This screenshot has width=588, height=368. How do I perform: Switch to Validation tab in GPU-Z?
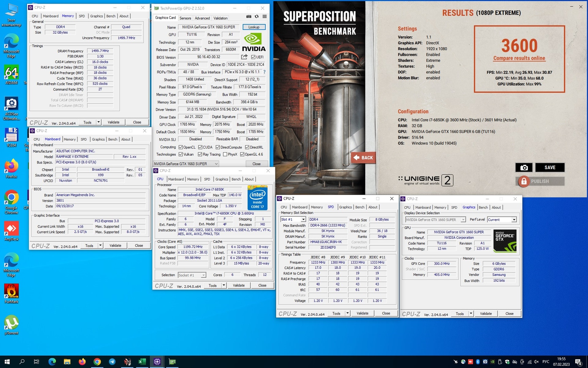[220, 18]
